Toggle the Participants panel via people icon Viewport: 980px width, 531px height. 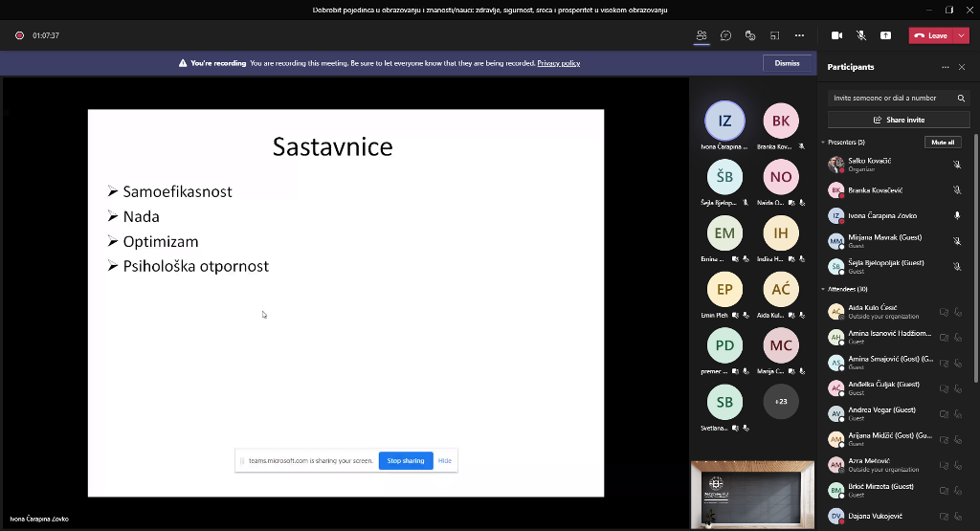click(702, 35)
